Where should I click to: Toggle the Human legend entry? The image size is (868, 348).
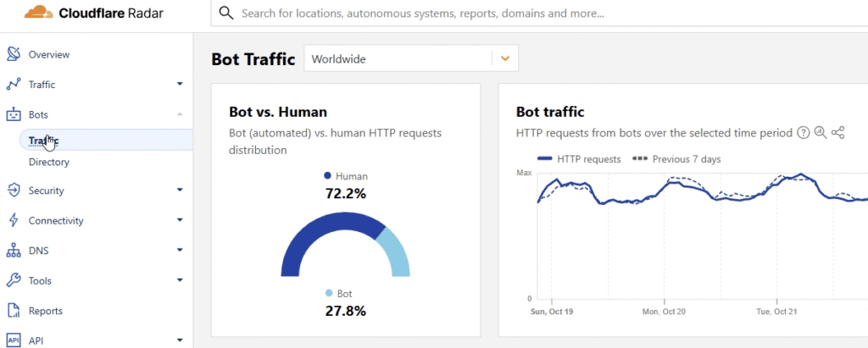[346, 176]
